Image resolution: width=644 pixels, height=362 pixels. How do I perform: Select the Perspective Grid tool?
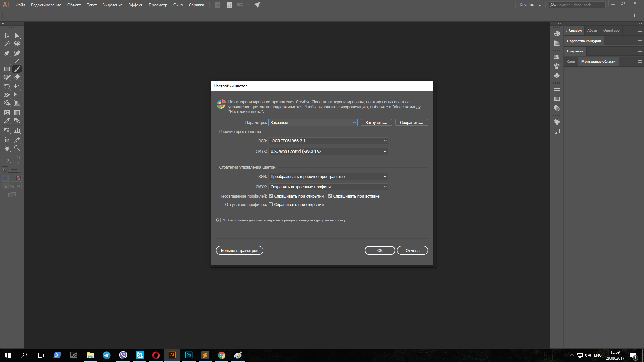click(x=17, y=103)
